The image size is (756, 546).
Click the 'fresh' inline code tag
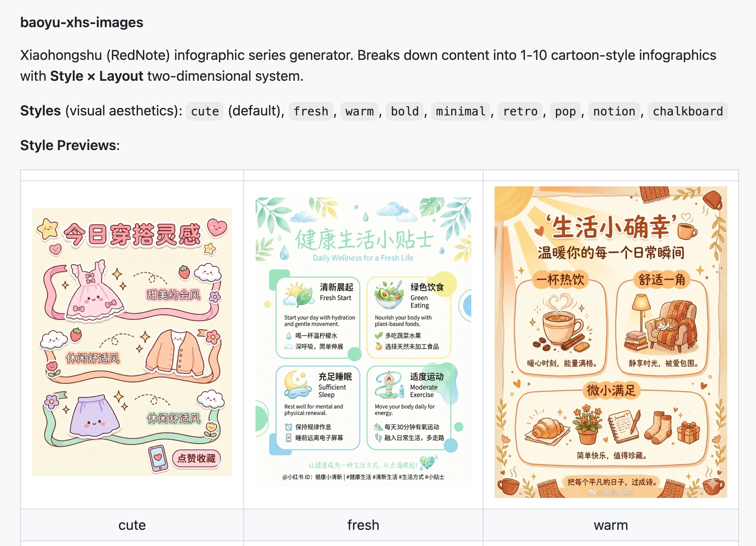click(x=311, y=111)
